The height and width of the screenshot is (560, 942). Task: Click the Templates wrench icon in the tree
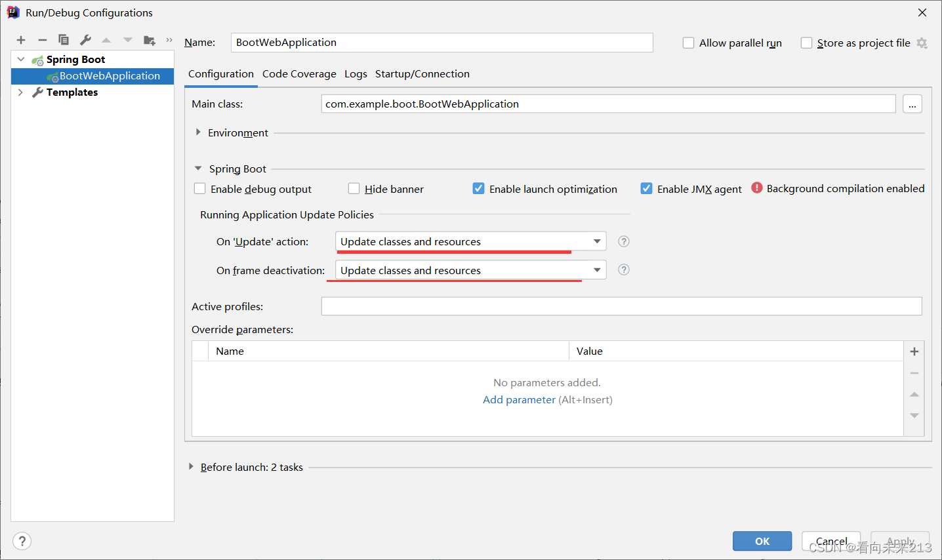click(x=37, y=92)
